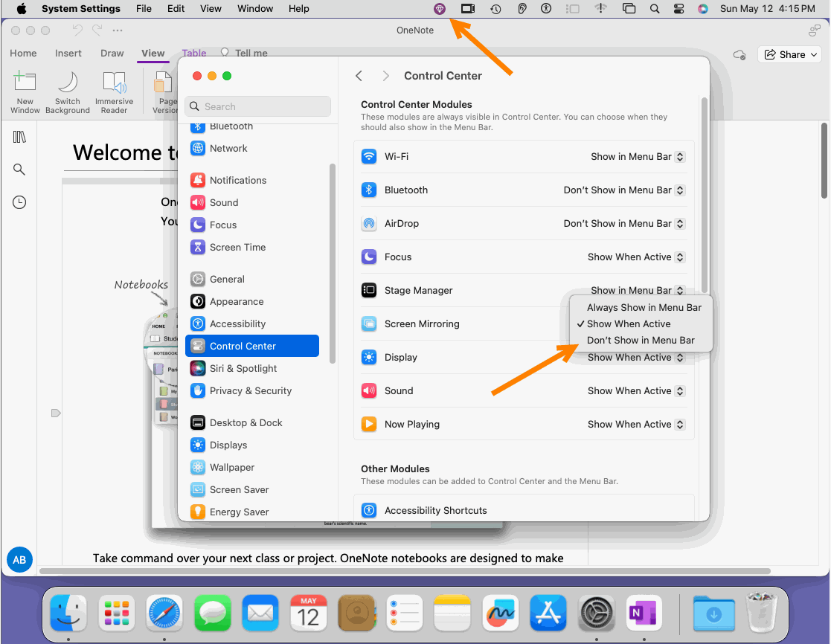Open Display Show When Active dropdown
This screenshot has width=831, height=644.
click(x=637, y=357)
